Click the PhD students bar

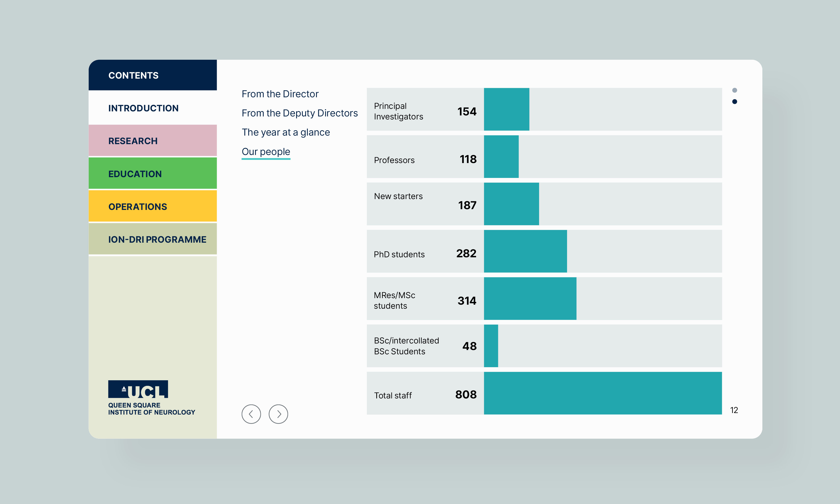coord(525,251)
